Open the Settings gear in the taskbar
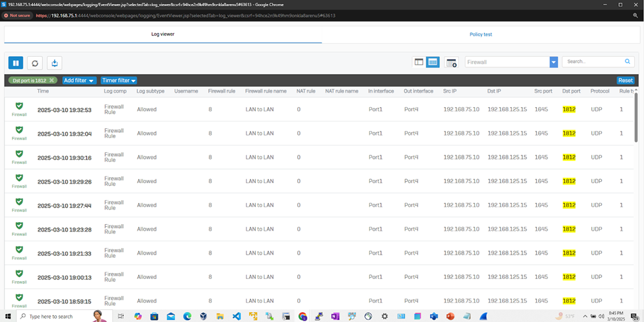The width and height of the screenshot is (644, 322). click(384, 316)
